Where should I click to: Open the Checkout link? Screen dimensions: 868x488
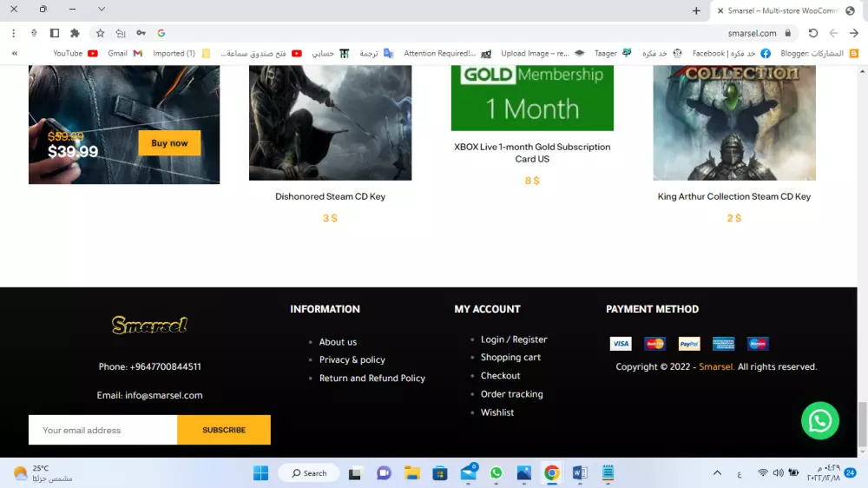coord(501,376)
